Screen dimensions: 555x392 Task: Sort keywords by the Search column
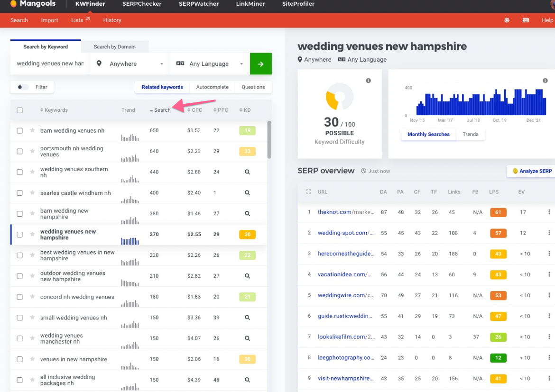pyautogui.click(x=162, y=110)
